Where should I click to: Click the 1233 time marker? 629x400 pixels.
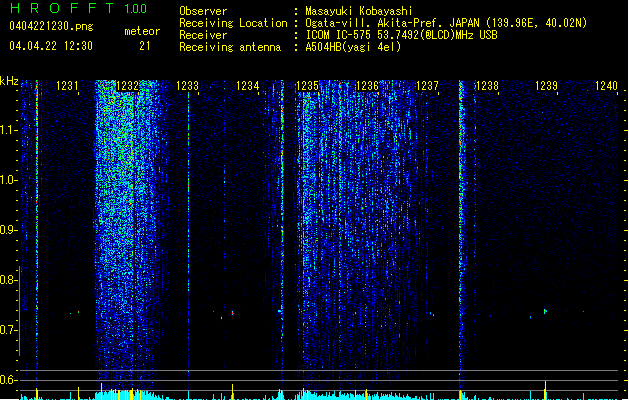(x=187, y=86)
